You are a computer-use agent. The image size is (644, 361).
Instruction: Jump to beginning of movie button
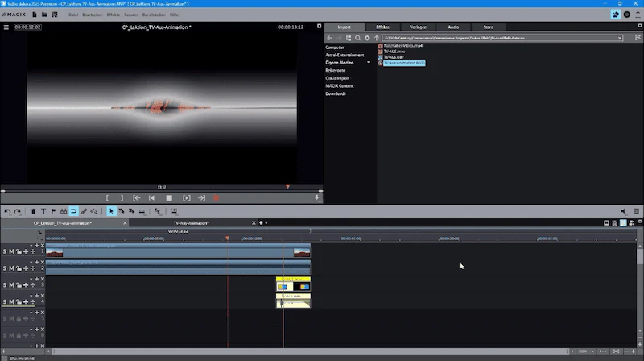152,198
